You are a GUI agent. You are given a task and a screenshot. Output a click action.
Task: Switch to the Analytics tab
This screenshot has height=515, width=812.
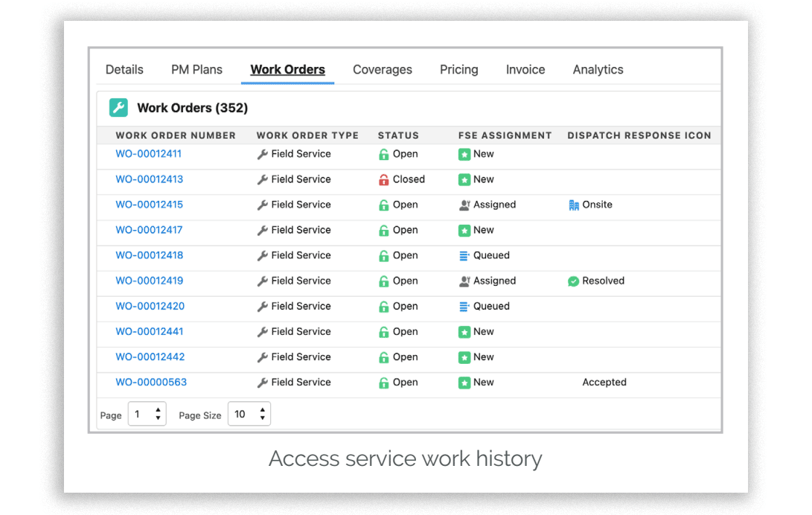[598, 69]
